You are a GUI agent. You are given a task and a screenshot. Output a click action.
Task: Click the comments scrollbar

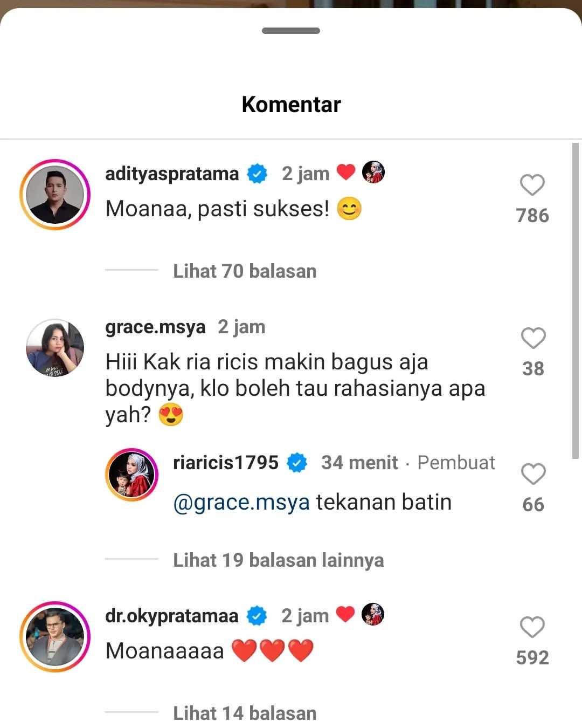pyautogui.click(x=575, y=301)
